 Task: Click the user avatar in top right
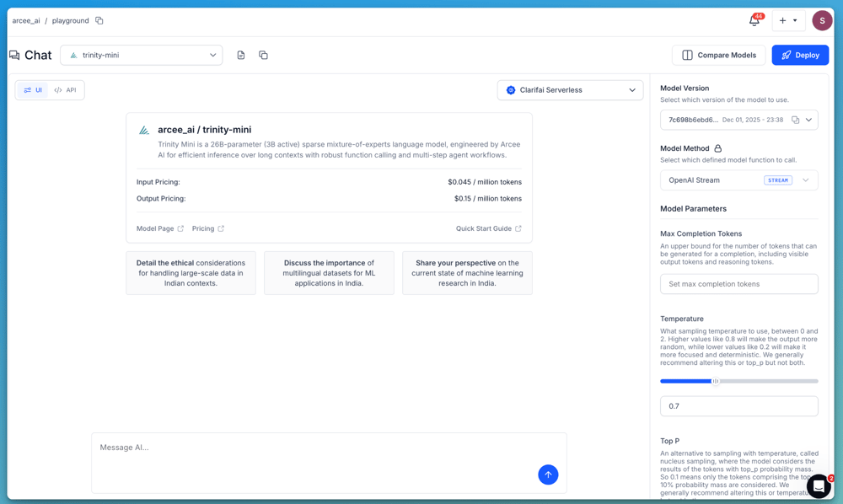[x=822, y=20]
